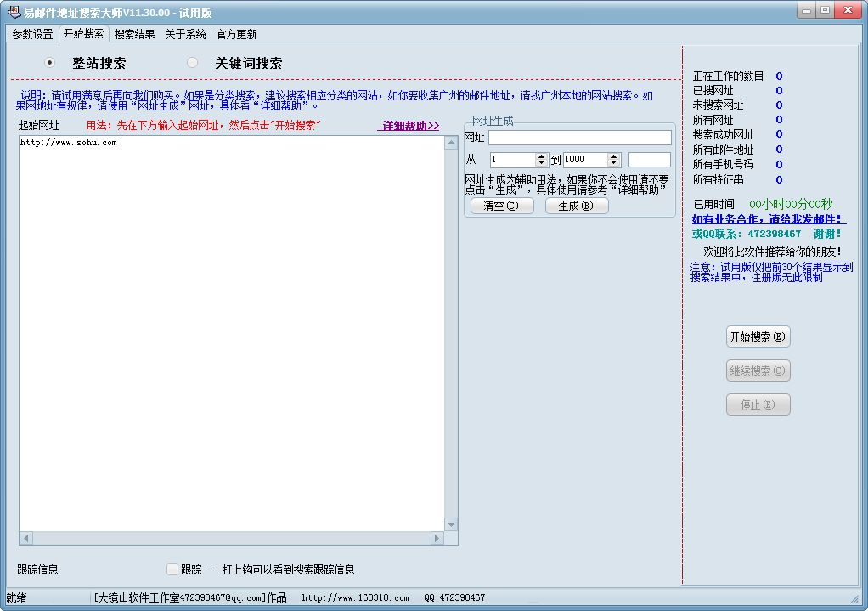
Task: Maximize the application window
Action: [825, 10]
